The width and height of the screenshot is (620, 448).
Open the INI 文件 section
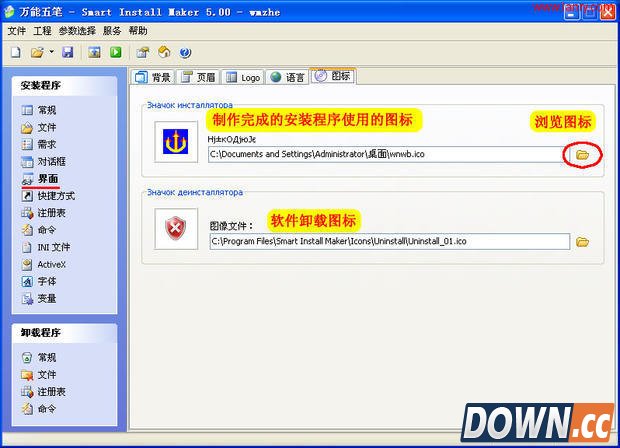click(x=45, y=247)
